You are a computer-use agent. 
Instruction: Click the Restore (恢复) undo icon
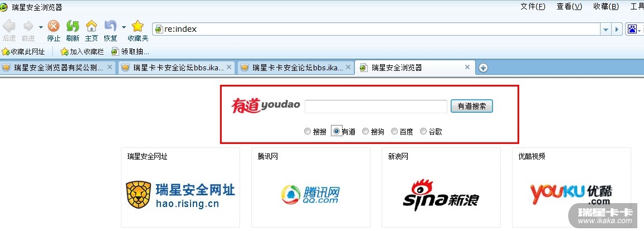pyautogui.click(x=110, y=27)
